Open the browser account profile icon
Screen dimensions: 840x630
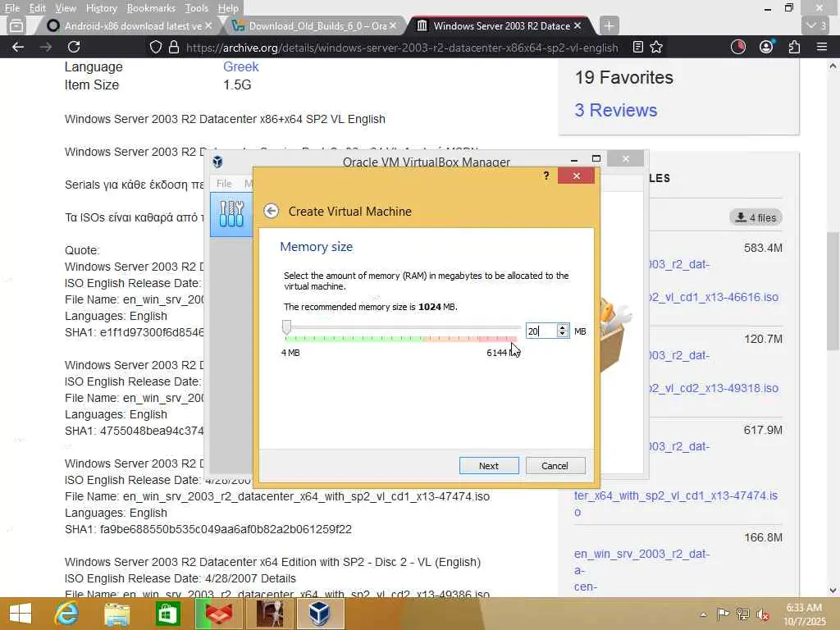tap(767, 47)
